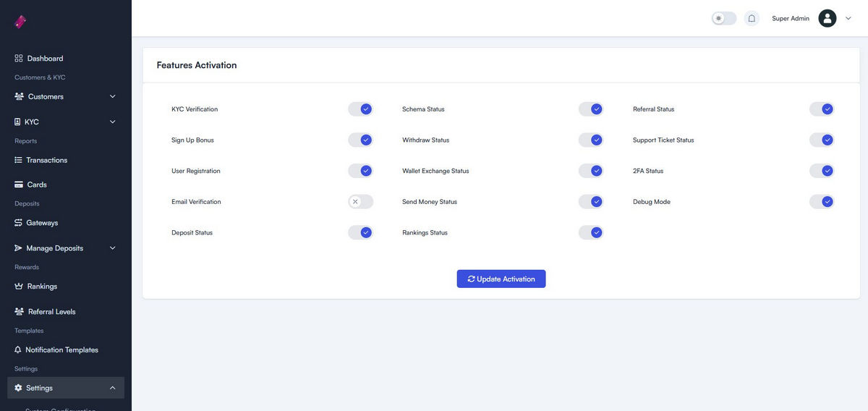Click the Templates section label
Screen dimensions: 868x411
[x=29, y=331]
